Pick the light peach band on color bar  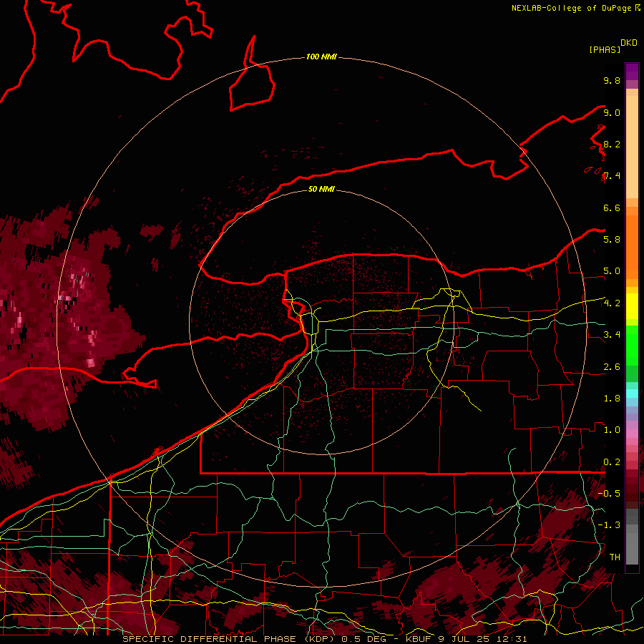pyautogui.click(x=632, y=147)
